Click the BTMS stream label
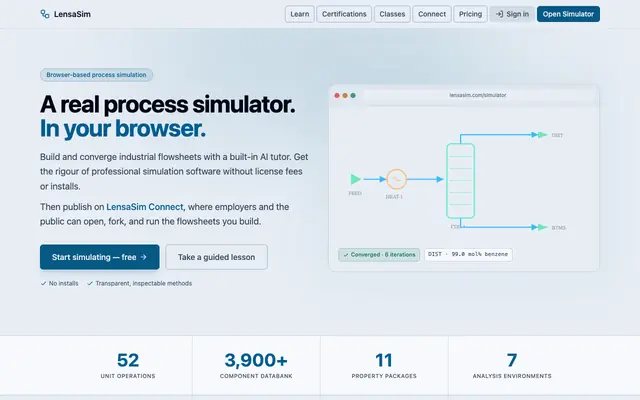Image resolution: width=640 pixels, height=400 pixels. [559, 228]
